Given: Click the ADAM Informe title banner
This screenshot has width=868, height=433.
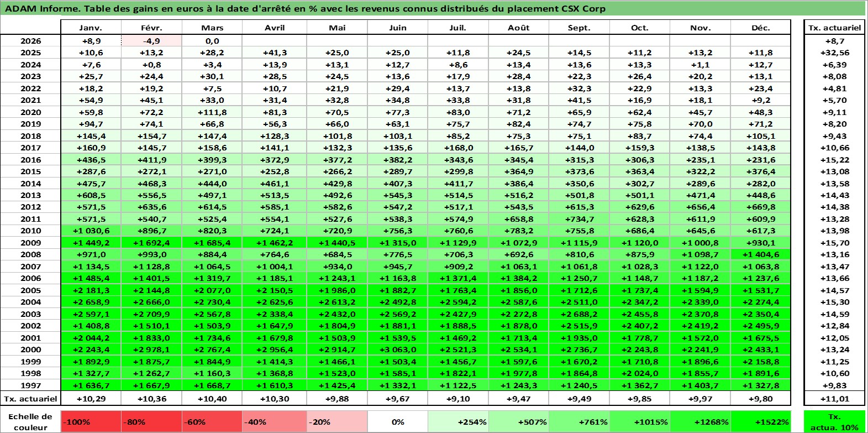Looking at the screenshot, I should click(433, 8).
